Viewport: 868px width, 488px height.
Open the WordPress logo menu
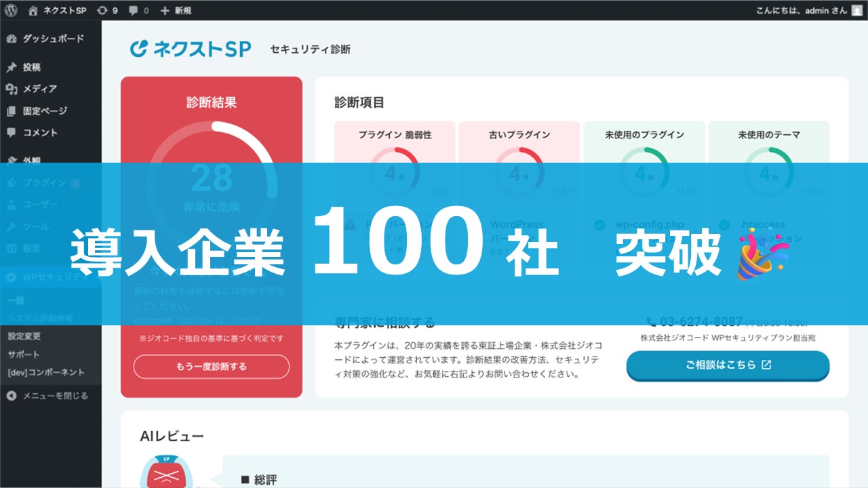pos(11,10)
